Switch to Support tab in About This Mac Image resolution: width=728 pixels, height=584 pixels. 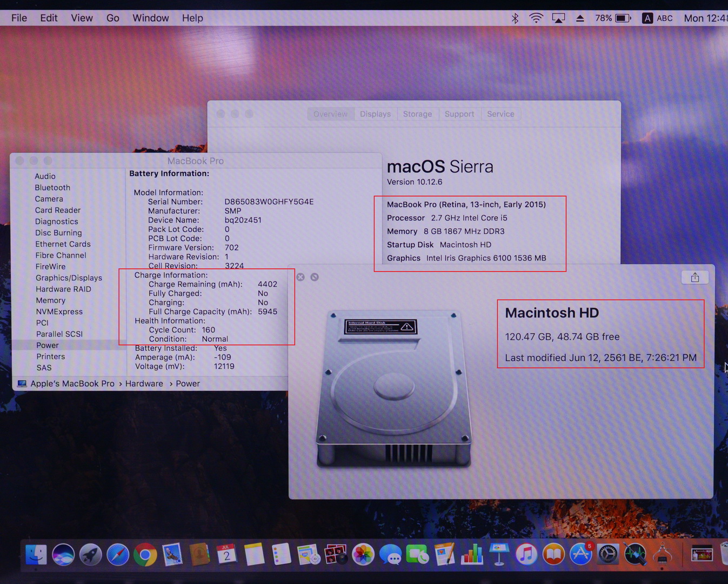(459, 114)
